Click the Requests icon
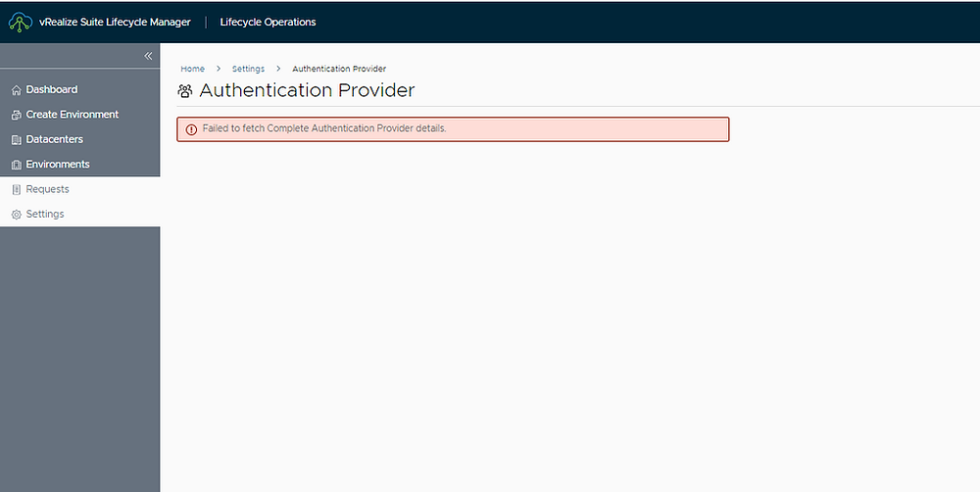Screen dimensions: 980x492 point(17,189)
